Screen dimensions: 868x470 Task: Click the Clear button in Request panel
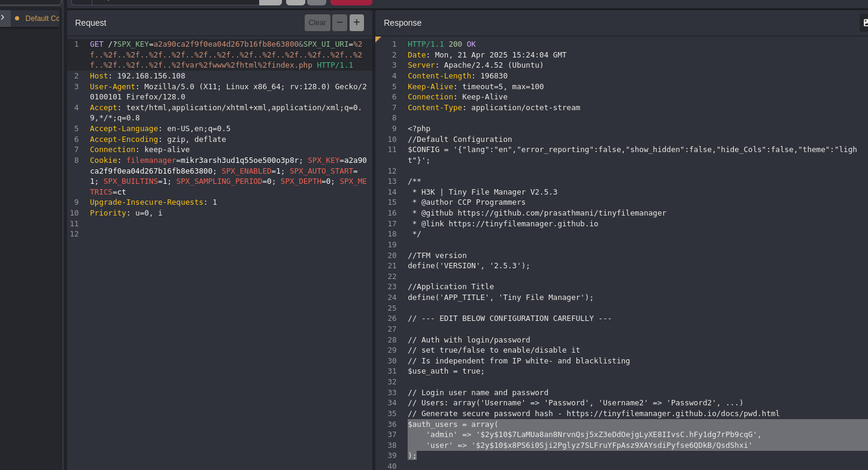coord(317,23)
